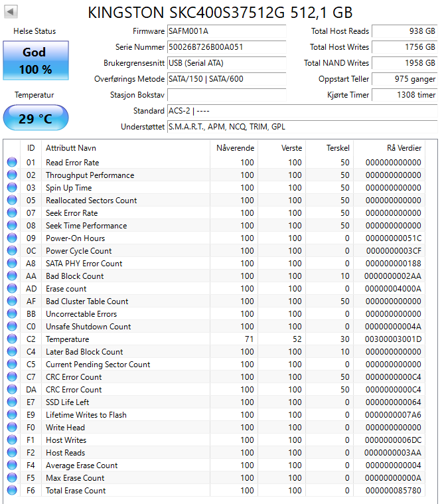The height and width of the screenshot is (504, 442).
Task: Click the status orb for Throughput Performance
Action: point(12,175)
